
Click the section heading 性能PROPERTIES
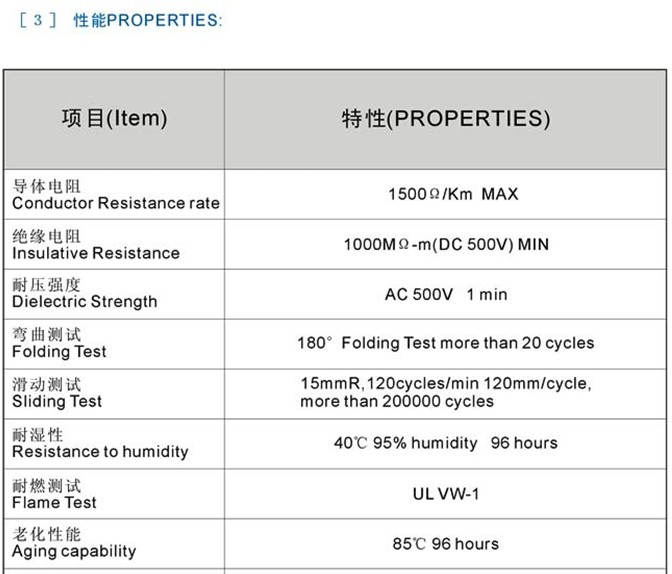[148, 20]
